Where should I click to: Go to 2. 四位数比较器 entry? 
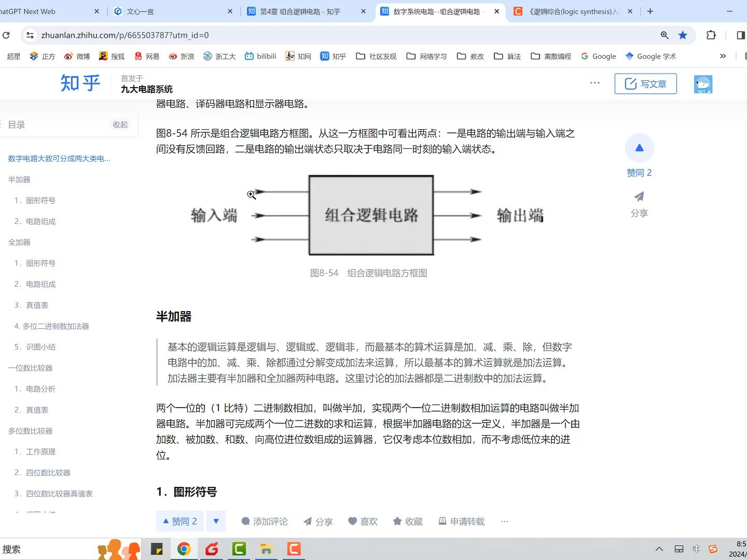tap(42, 472)
